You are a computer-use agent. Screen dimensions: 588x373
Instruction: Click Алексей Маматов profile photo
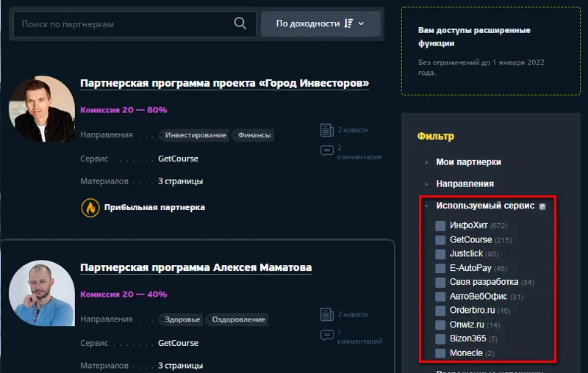(x=42, y=294)
